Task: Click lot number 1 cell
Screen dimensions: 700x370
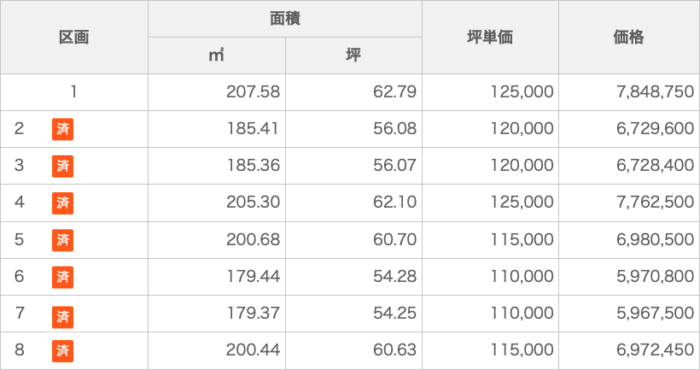Action: pos(74,92)
